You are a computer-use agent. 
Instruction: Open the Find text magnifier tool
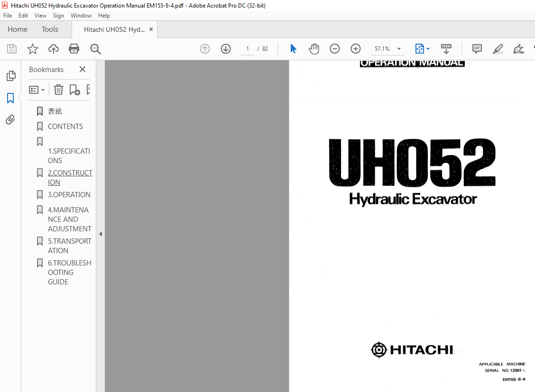tap(95, 49)
